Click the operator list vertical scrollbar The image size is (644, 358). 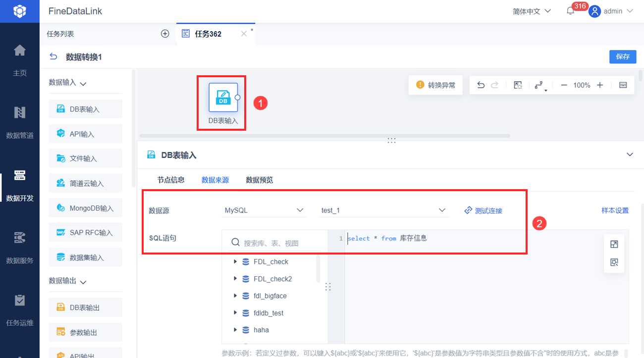[x=133, y=128]
